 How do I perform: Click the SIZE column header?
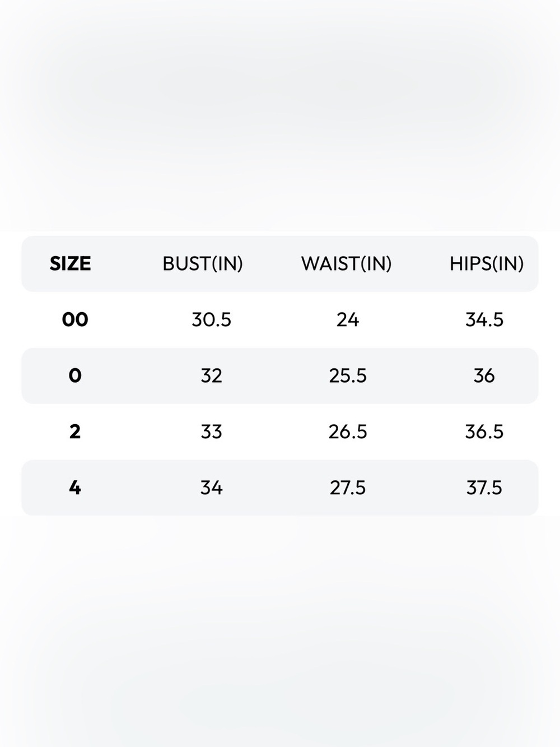point(70,263)
